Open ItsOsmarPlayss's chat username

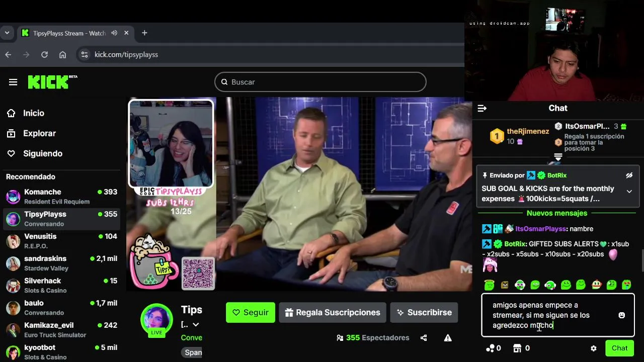coord(540,229)
